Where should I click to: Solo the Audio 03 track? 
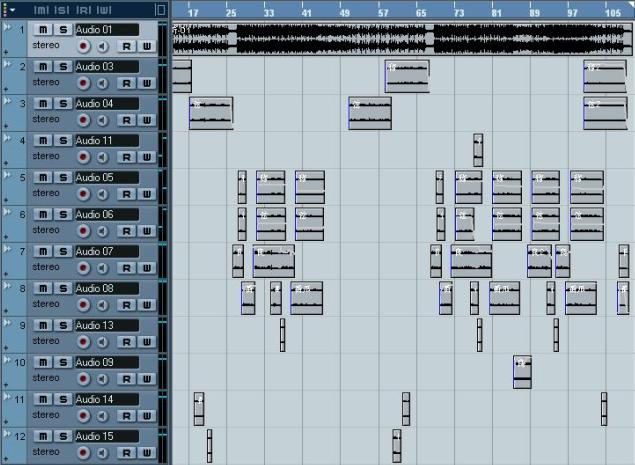tap(62, 66)
